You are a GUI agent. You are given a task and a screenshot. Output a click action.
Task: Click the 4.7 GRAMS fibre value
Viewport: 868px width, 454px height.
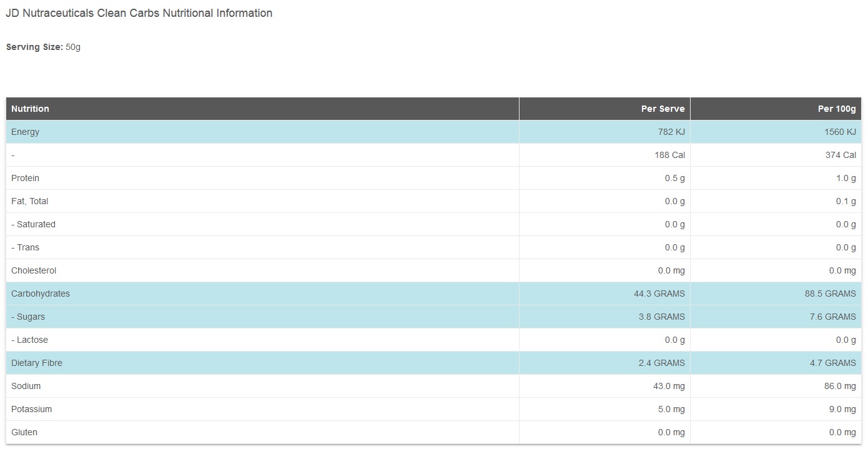pyautogui.click(x=833, y=363)
